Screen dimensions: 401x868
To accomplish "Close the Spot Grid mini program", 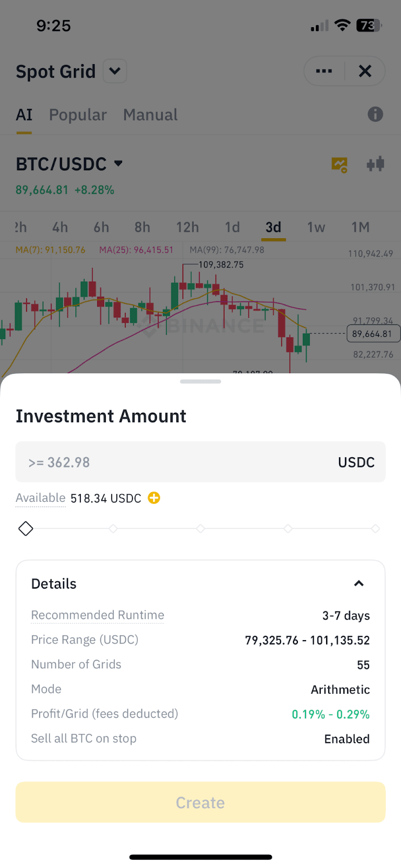I will 365,71.
